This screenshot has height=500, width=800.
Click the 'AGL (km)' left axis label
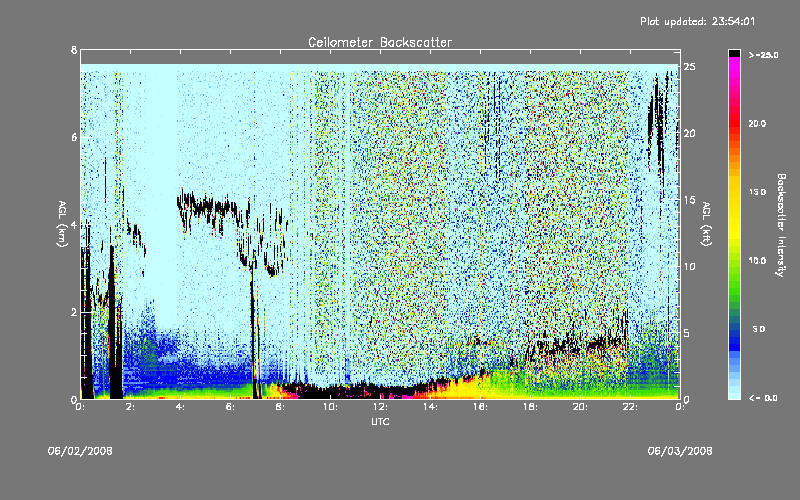click(x=62, y=224)
